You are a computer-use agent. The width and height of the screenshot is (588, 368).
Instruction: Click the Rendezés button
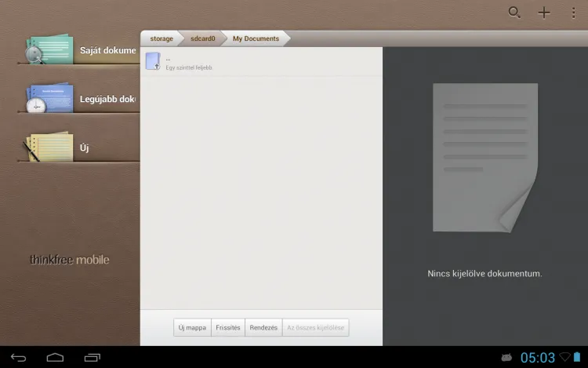point(263,327)
